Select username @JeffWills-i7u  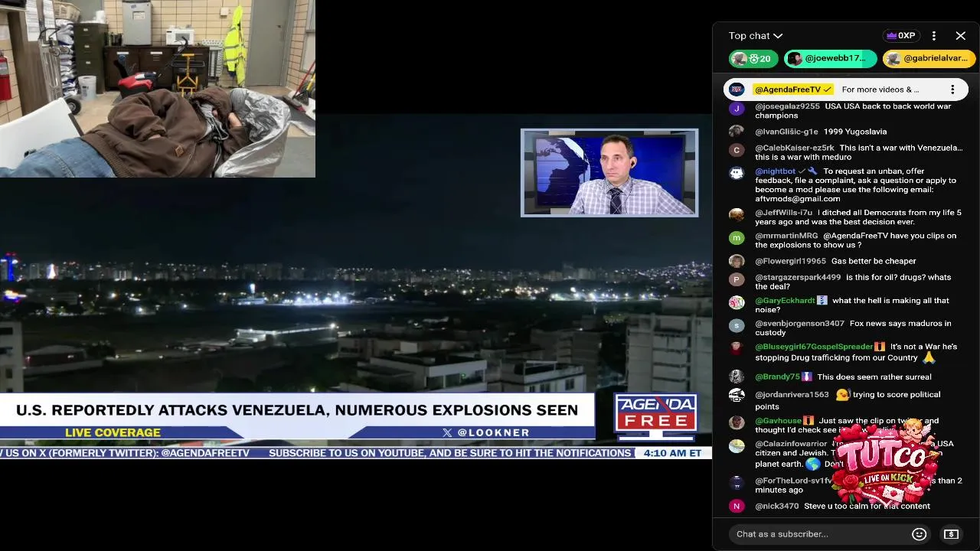(784, 213)
